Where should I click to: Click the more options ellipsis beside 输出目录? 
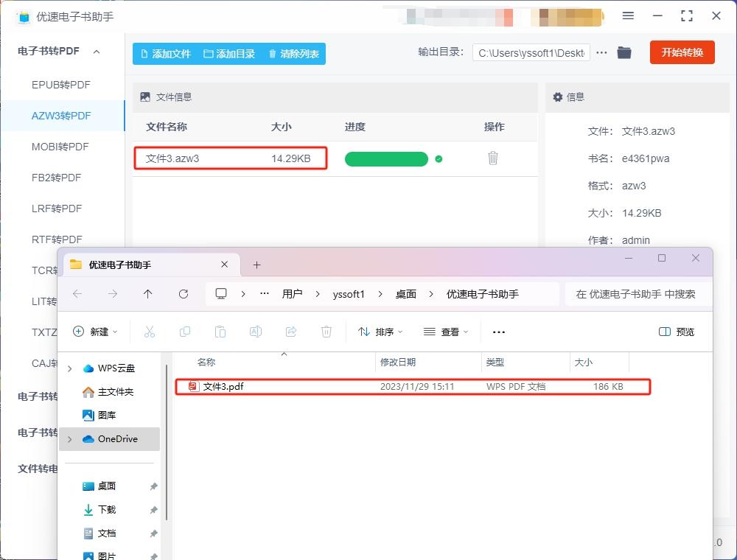(x=601, y=52)
